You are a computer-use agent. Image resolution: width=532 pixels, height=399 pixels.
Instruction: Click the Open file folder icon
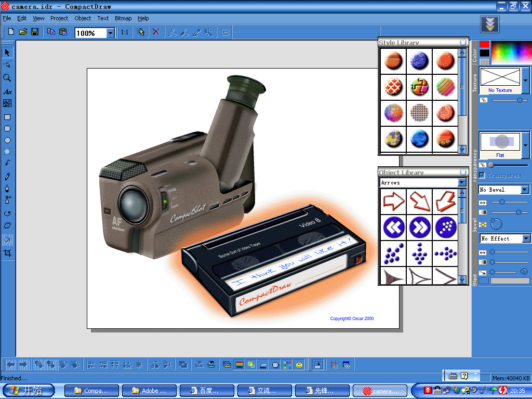pyautogui.click(x=23, y=32)
